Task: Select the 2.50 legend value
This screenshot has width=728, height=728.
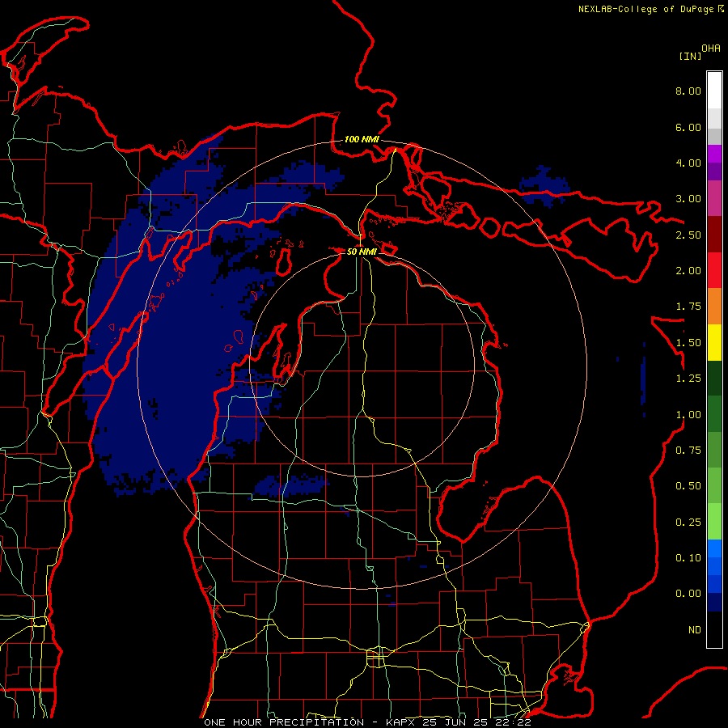Action: pyautogui.click(x=688, y=235)
